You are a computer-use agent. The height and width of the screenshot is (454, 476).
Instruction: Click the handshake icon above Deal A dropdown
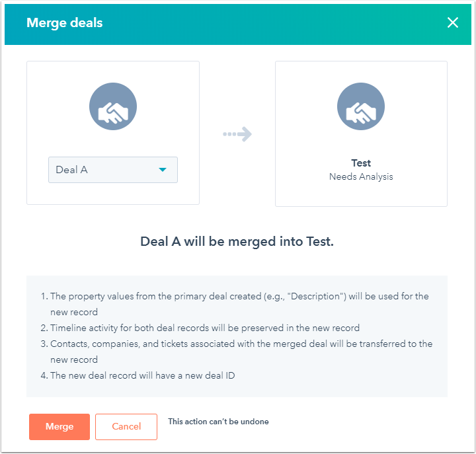[x=113, y=106]
